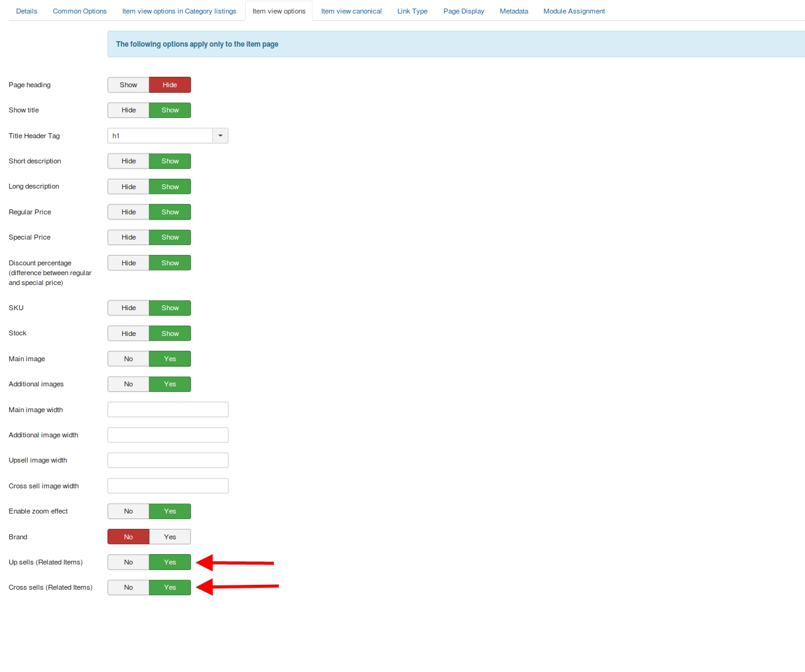Open the Details tab
Viewport: 805px width, 672px height.
[x=26, y=11]
